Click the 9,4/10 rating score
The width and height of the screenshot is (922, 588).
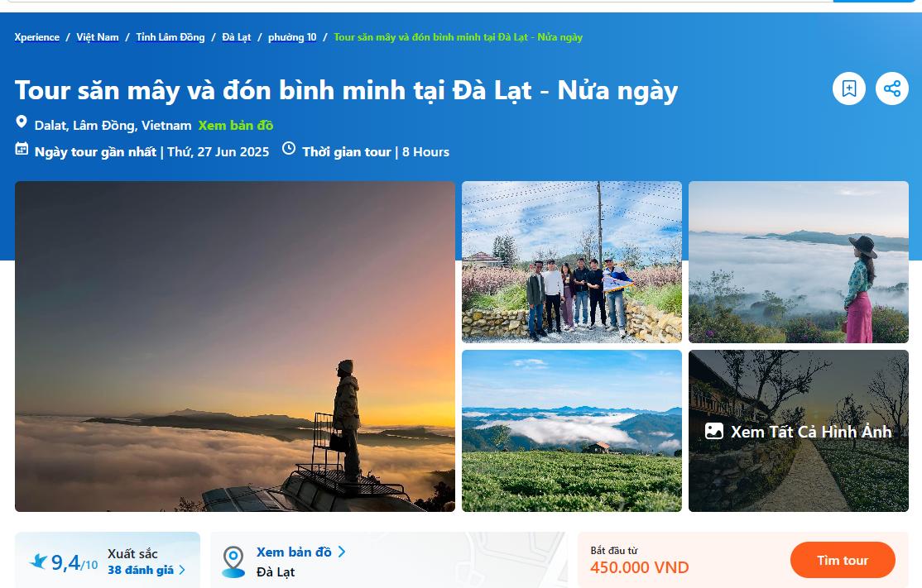coord(74,562)
